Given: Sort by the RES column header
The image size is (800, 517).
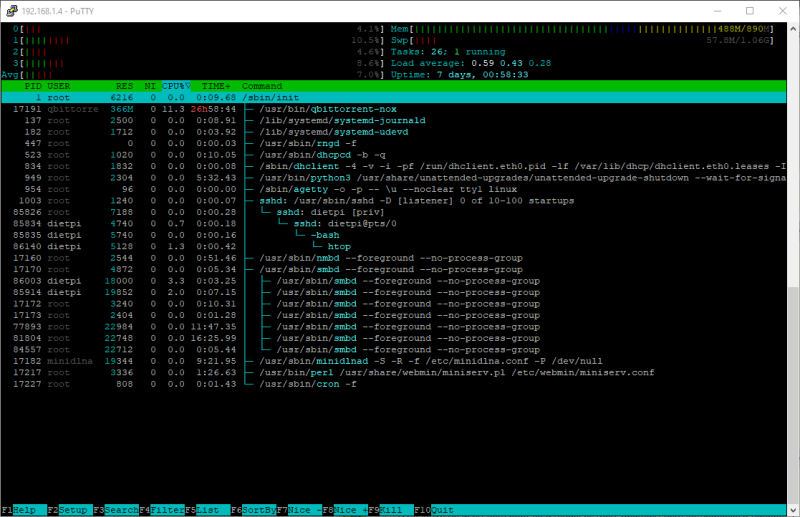Looking at the screenshot, I should pyautogui.click(x=124, y=86).
